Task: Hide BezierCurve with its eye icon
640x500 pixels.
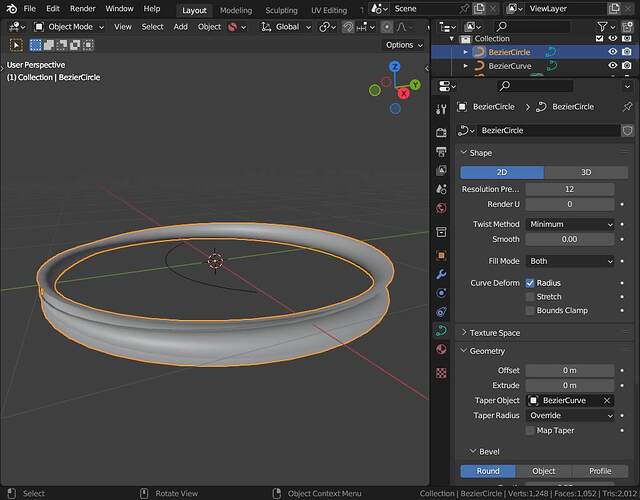Action: tap(613, 65)
